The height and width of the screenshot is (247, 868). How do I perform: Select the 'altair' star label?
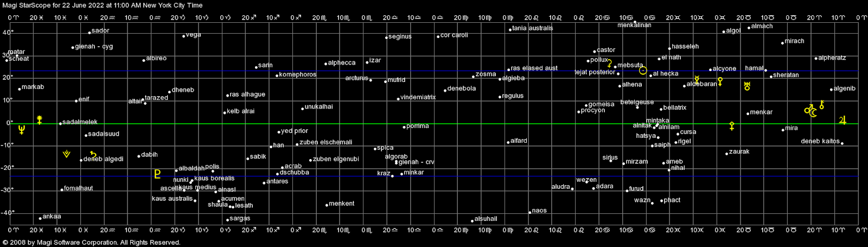135,102
